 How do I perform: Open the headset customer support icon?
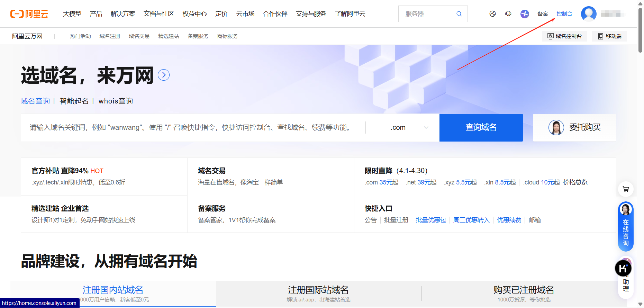click(508, 14)
